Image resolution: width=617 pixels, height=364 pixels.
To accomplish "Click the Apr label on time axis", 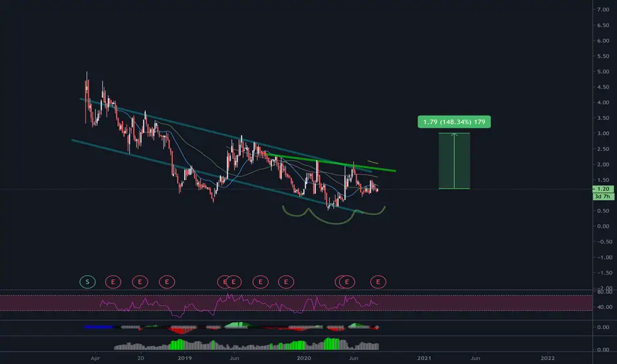I will [x=95, y=358].
